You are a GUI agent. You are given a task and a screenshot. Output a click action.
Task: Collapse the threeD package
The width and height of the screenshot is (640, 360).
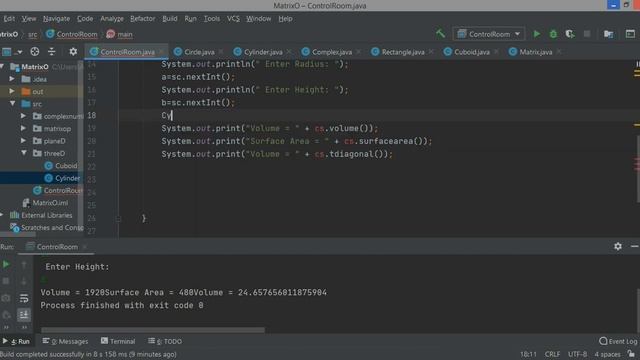24,153
